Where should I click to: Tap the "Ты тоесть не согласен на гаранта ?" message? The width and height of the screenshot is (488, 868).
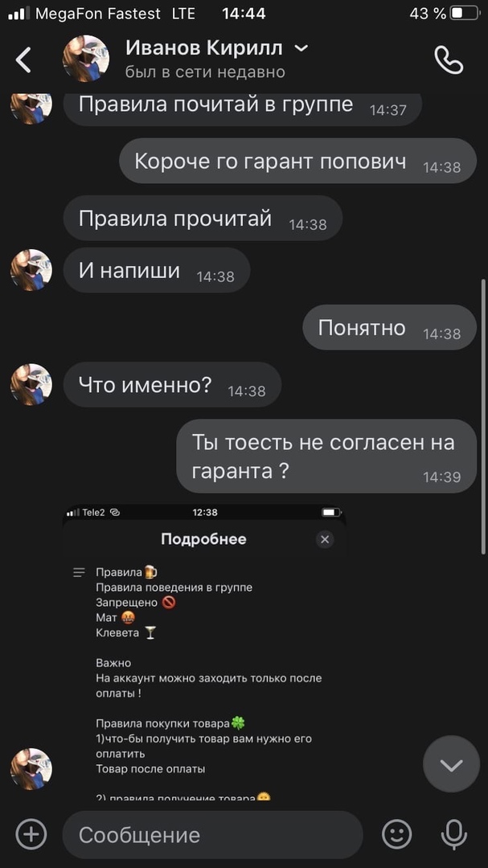coord(326,457)
